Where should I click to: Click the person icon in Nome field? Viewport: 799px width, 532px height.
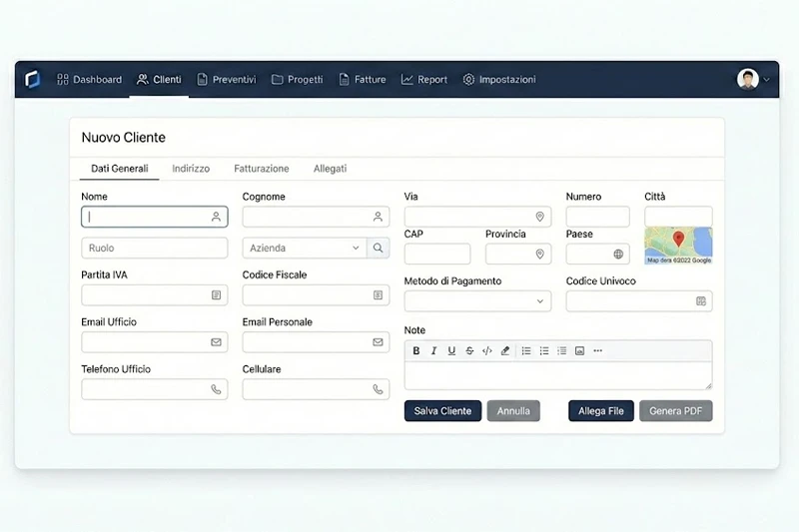click(x=216, y=217)
